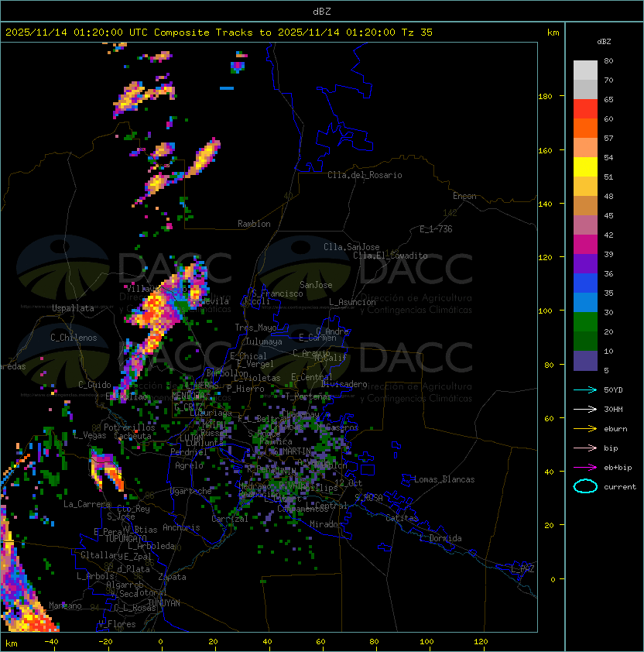Click the 'Zapata' map label
Image resolution: width=644 pixels, height=652 pixels.
point(172,577)
